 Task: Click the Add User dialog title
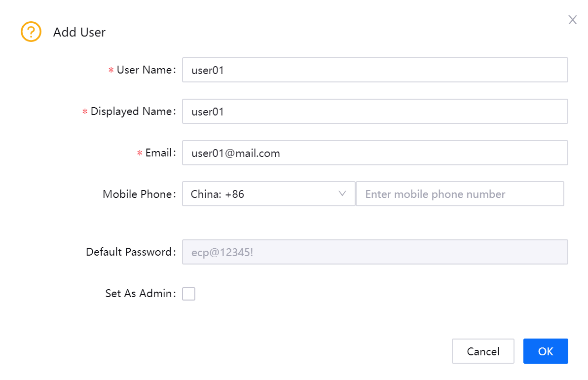[79, 33]
